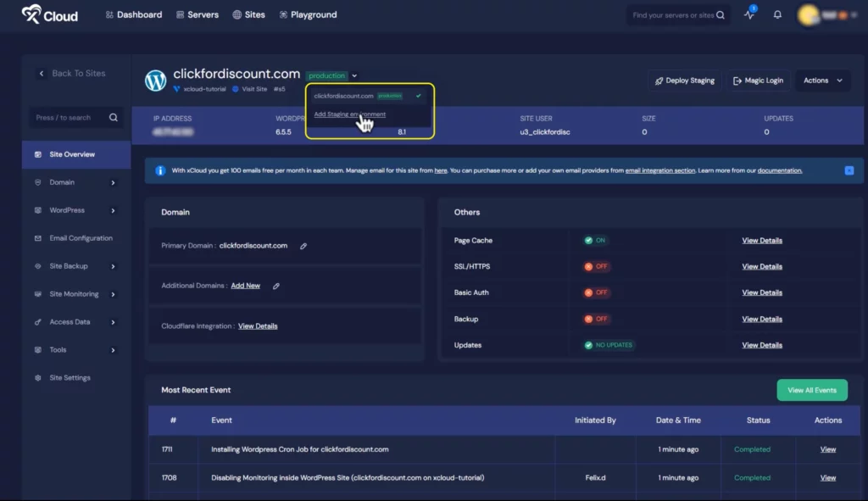The image size is (868, 501).
Task: Click the Tools sidebar icon
Action: click(37, 350)
